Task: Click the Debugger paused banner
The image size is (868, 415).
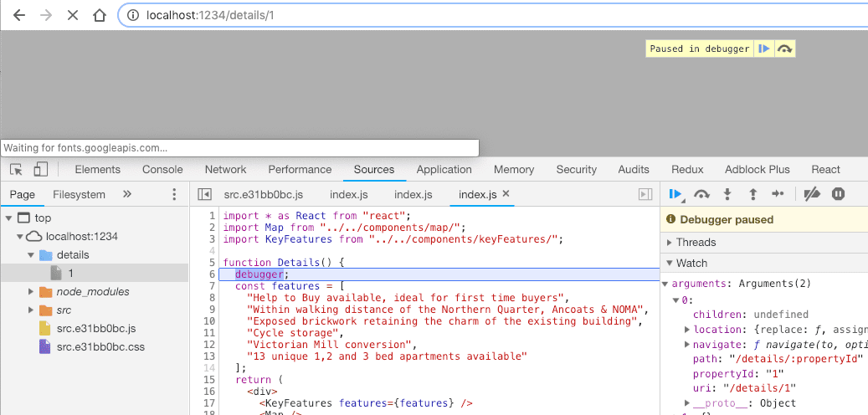Action: [x=764, y=220]
